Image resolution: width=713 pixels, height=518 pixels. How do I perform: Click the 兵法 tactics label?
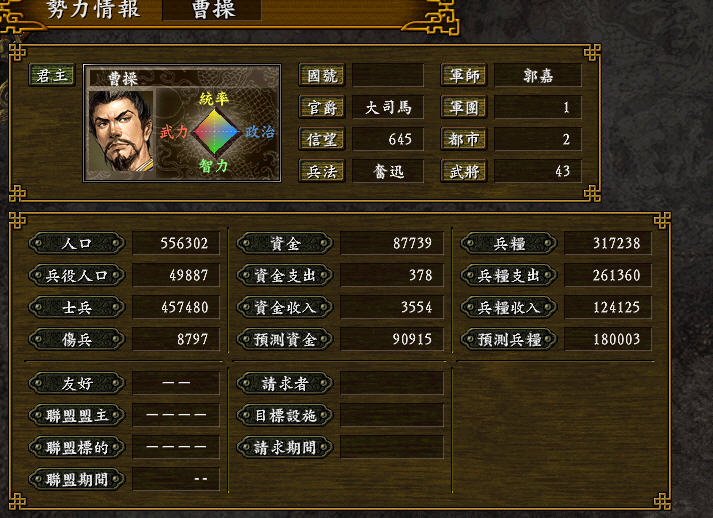(321, 171)
